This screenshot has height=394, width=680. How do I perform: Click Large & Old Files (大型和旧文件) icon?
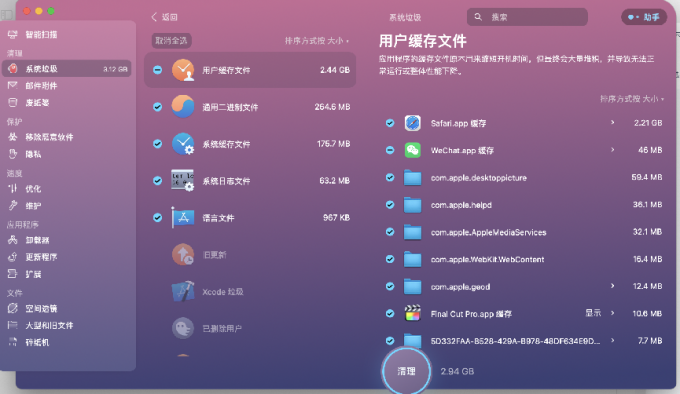point(13,325)
